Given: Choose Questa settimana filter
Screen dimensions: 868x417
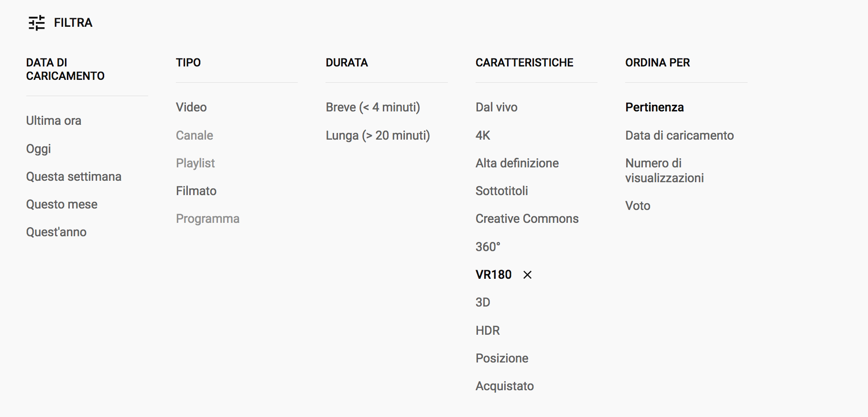Looking at the screenshot, I should point(74,176).
